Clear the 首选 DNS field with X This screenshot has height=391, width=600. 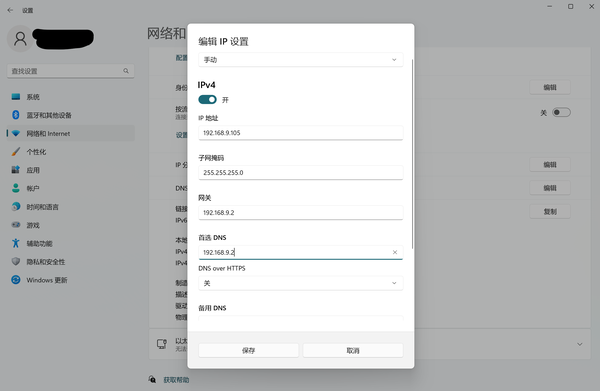pyautogui.click(x=395, y=252)
